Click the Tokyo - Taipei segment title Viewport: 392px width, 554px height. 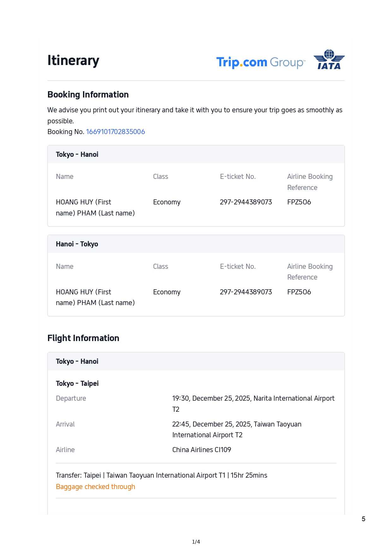click(77, 383)
